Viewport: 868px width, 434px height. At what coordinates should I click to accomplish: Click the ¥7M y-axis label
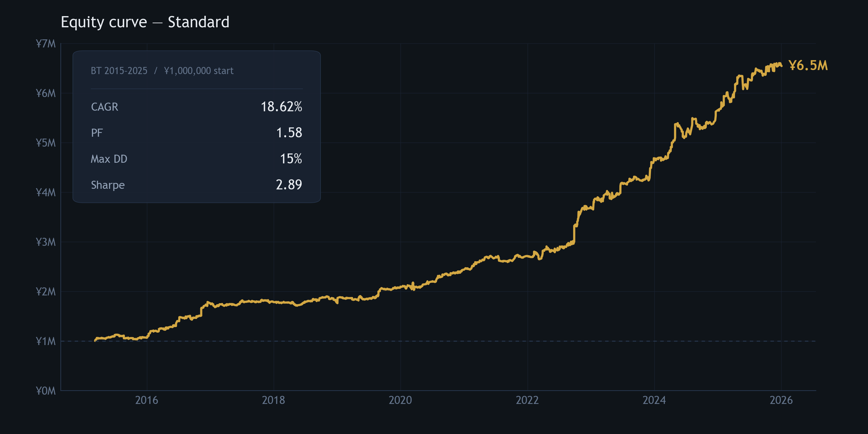point(46,44)
